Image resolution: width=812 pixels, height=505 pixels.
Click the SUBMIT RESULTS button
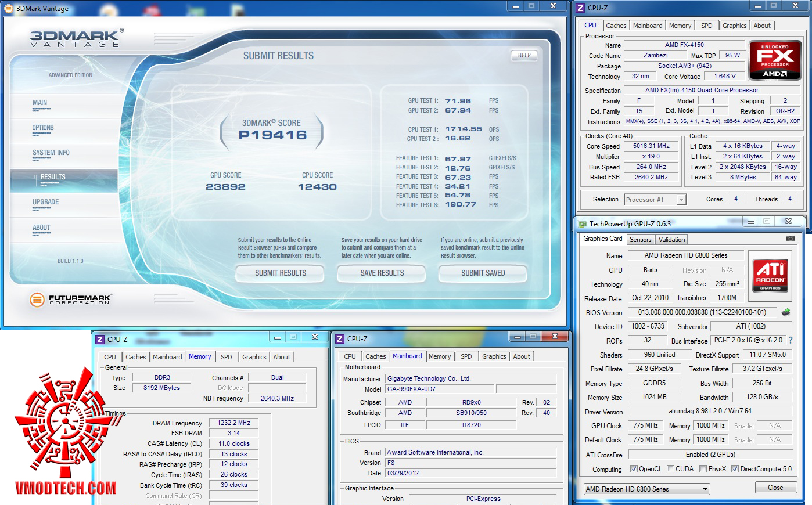point(281,273)
